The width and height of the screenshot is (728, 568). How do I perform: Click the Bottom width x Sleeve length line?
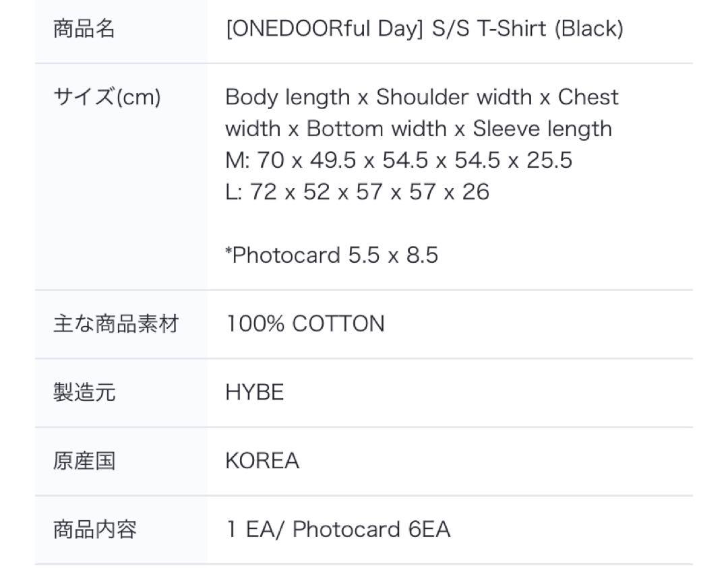(x=419, y=129)
